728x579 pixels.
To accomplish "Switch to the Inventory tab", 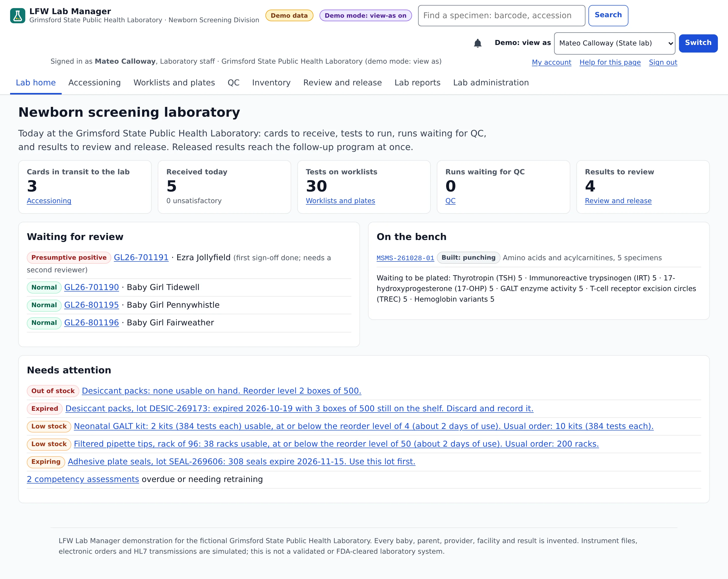I will [x=271, y=83].
